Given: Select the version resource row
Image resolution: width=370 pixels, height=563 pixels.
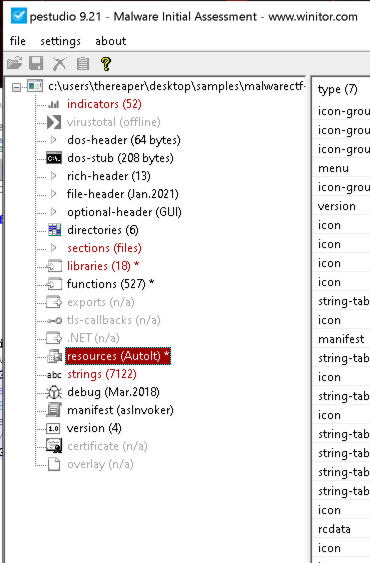Looking at the screenshot, I should click(337, 206).
